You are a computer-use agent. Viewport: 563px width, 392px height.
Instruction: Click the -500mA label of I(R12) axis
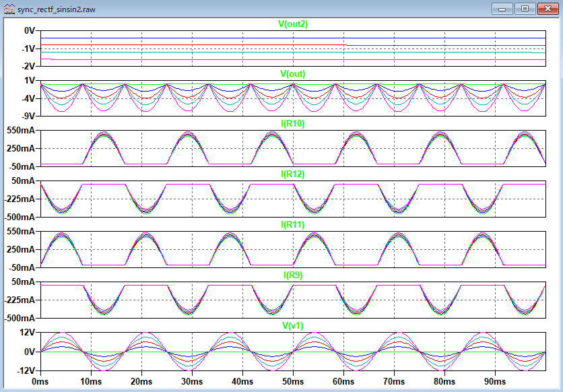[20, 217]
